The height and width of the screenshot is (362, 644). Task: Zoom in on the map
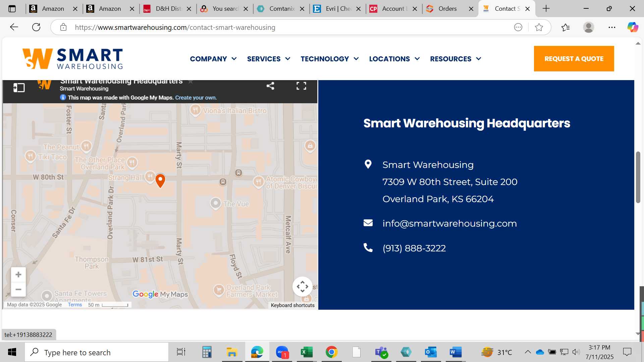pos(18,275)
